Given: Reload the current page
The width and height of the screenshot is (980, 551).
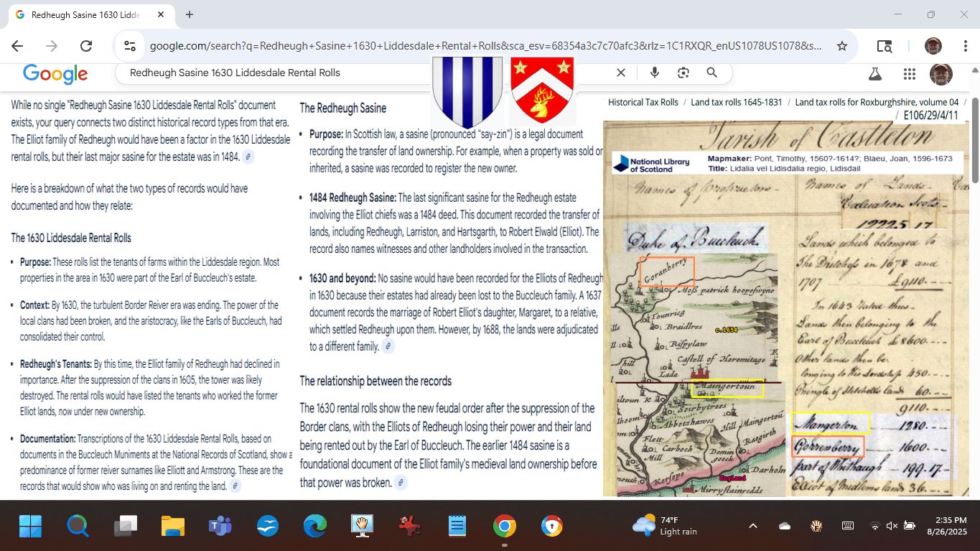Looking at the screenshot, I should coord(86,46).
